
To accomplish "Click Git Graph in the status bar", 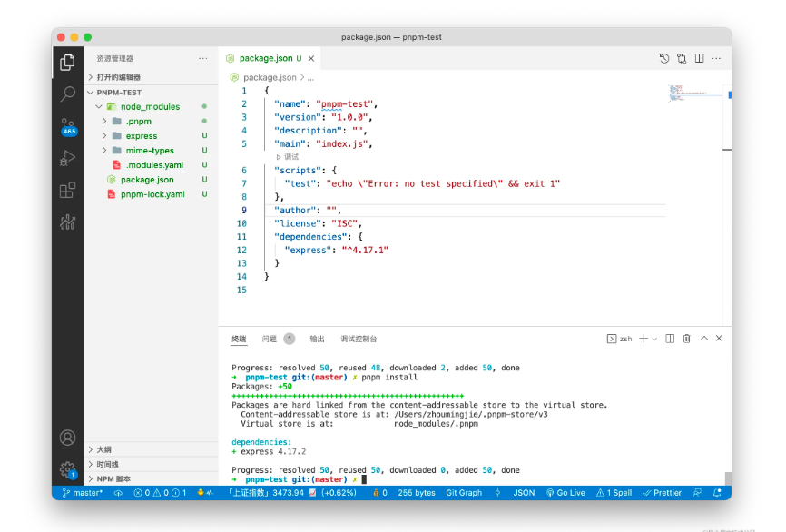I will click(x=464, y=493).
